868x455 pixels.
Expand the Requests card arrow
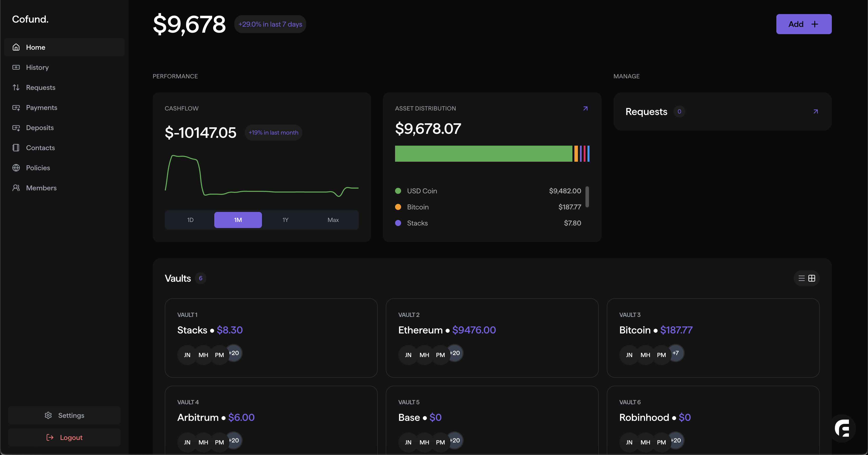pyautogui.click(x=816, y=111)
